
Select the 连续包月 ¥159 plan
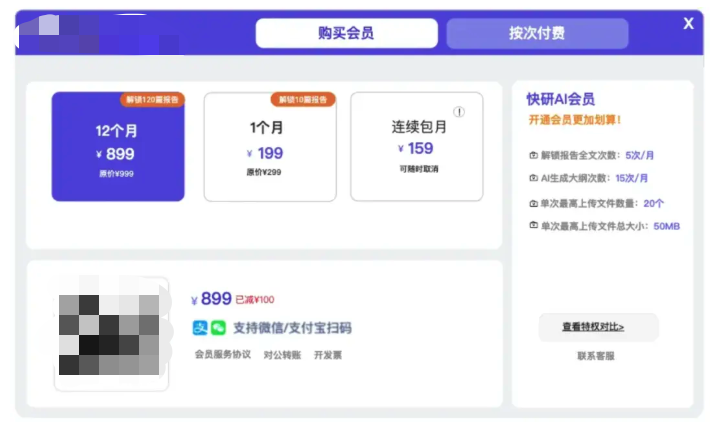(417, 147)
